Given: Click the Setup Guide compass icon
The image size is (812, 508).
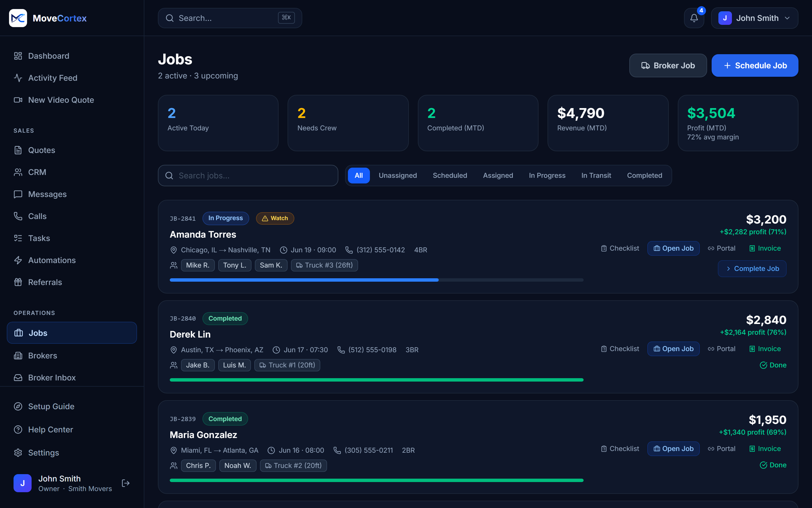Looking at the screenshot, I should (x=18, y=406).
